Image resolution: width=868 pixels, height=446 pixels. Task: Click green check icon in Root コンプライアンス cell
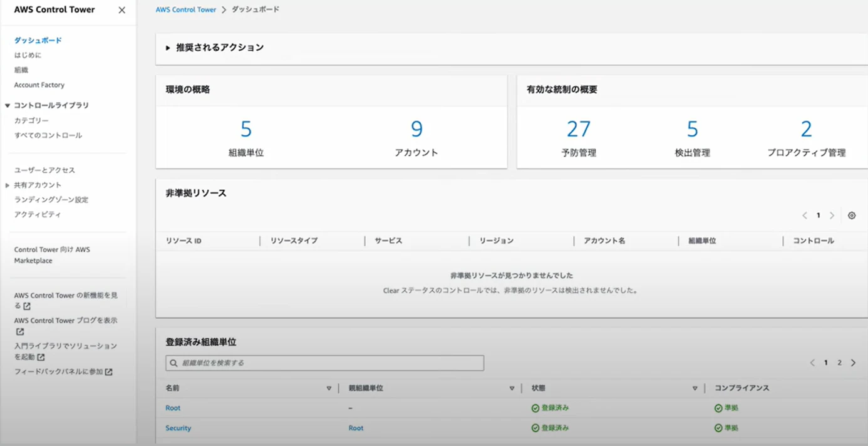[718, 408]
